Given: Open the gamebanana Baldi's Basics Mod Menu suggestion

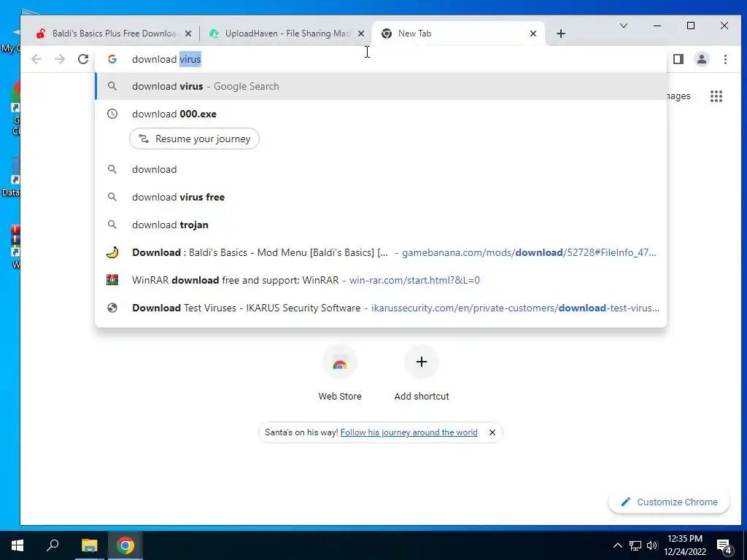Looking at the screenshot, I should pyautogui.click(x=381, y=252).
